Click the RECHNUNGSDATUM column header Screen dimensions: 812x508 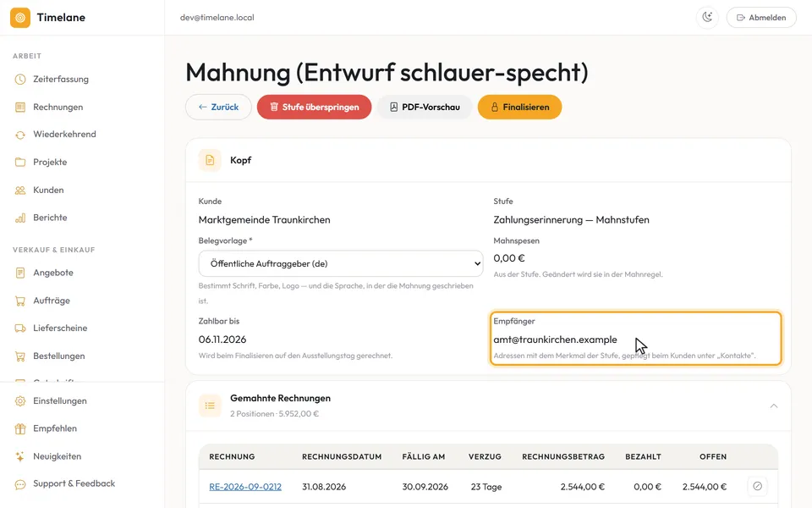[x=342, y=456]
